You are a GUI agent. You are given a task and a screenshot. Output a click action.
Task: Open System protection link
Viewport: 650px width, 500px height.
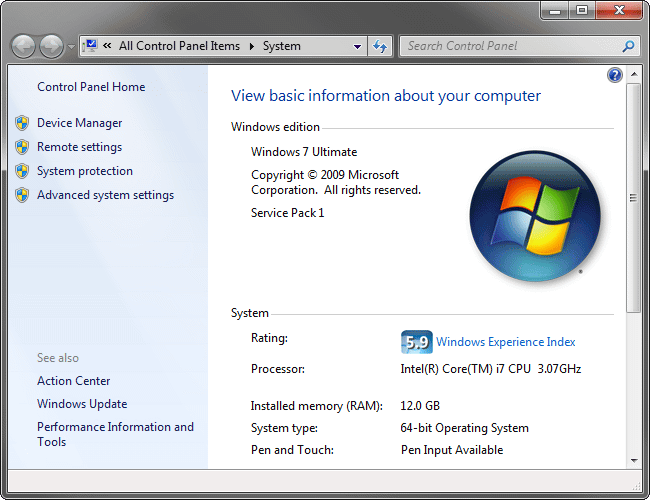85,171
